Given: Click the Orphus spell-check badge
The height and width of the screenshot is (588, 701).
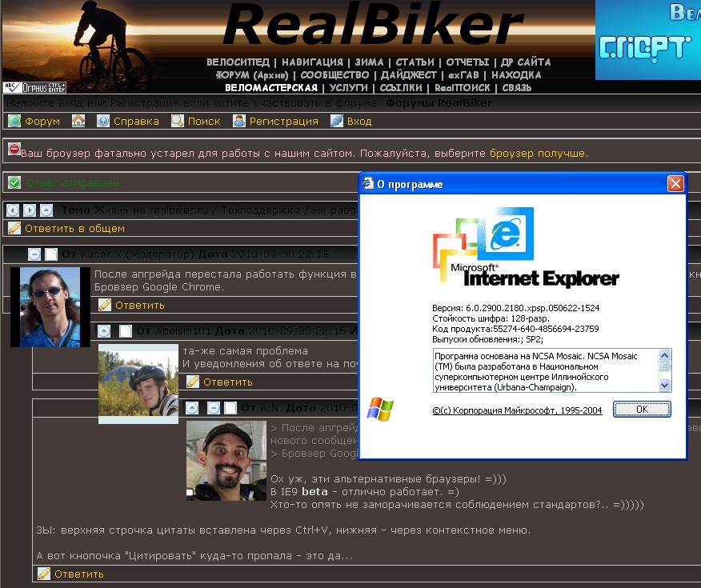Looking at the screenshot, I should [x=34, y=87].
